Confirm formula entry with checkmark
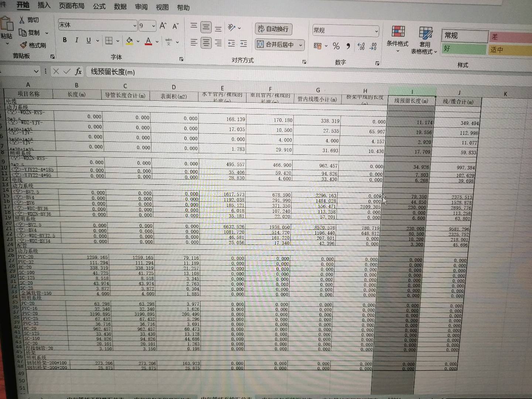532x399 pixels. [67, 71]
